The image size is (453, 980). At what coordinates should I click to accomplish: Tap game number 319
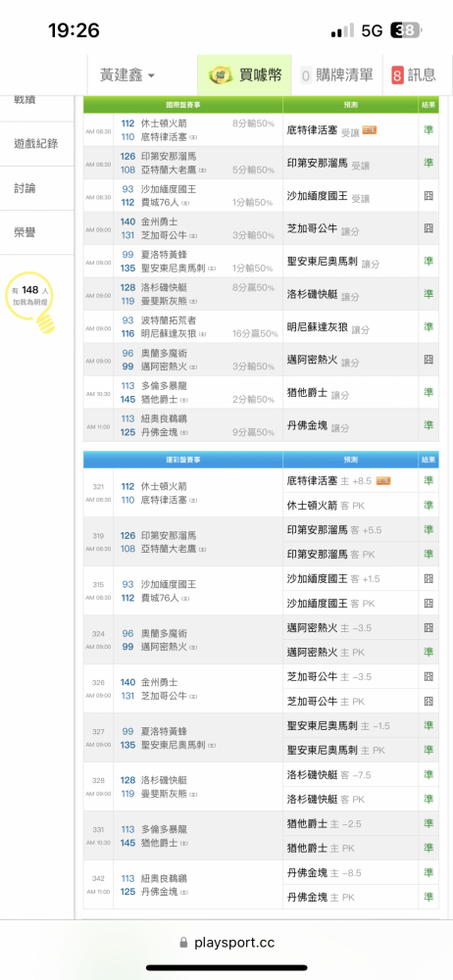98,536
